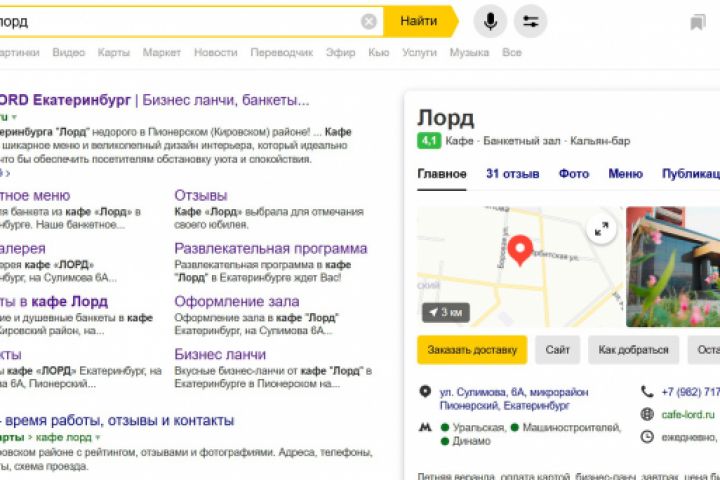Select the Главное tab in the Лорд card
Screen dimensions: 720x480
pyautogui.click(x=442, y=174)
